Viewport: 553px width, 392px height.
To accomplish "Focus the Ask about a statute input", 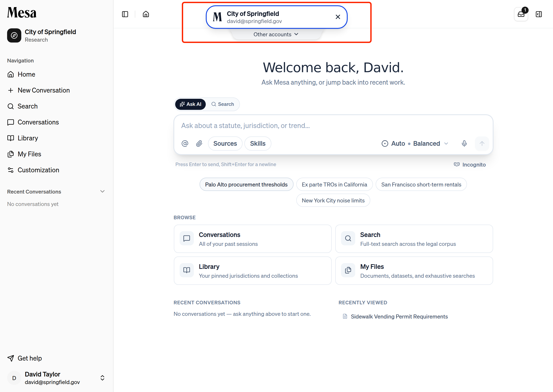I will (x=333, y=126).
